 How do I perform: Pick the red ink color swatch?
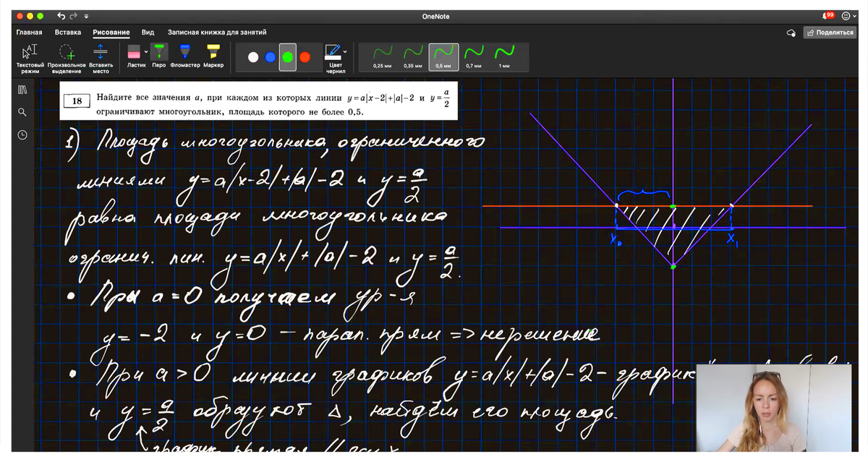click(x=305, y=57)
